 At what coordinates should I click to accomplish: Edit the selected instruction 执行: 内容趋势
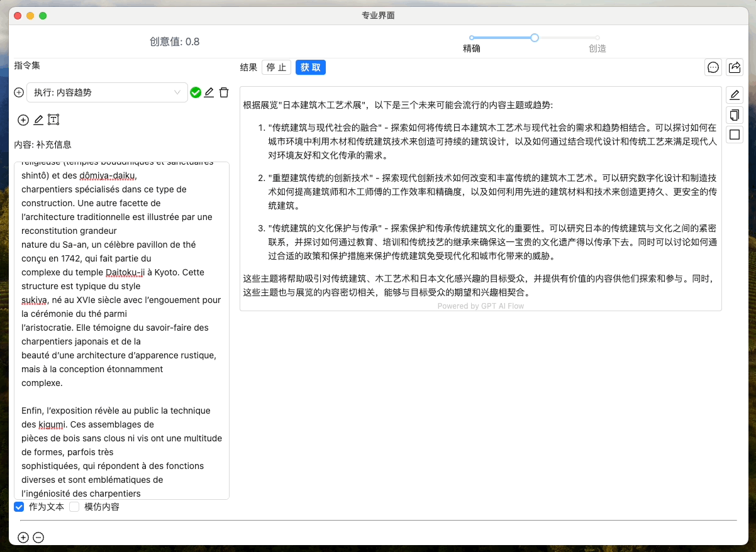pos(209,92)
